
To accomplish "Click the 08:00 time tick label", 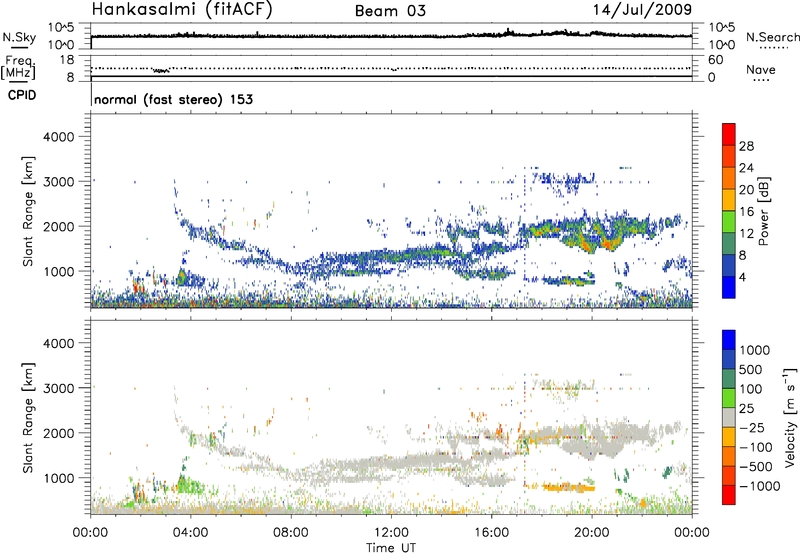I will [291, 533].
